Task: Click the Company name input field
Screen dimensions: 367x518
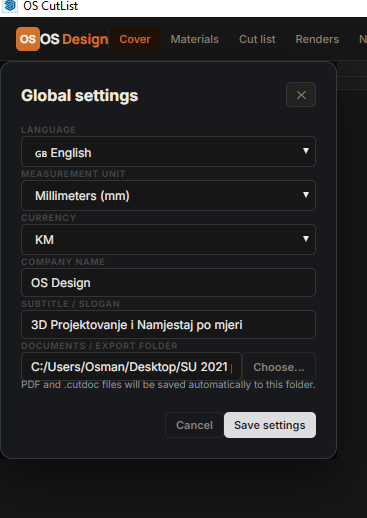Action: pyautogui.click(x=168, y=283)
